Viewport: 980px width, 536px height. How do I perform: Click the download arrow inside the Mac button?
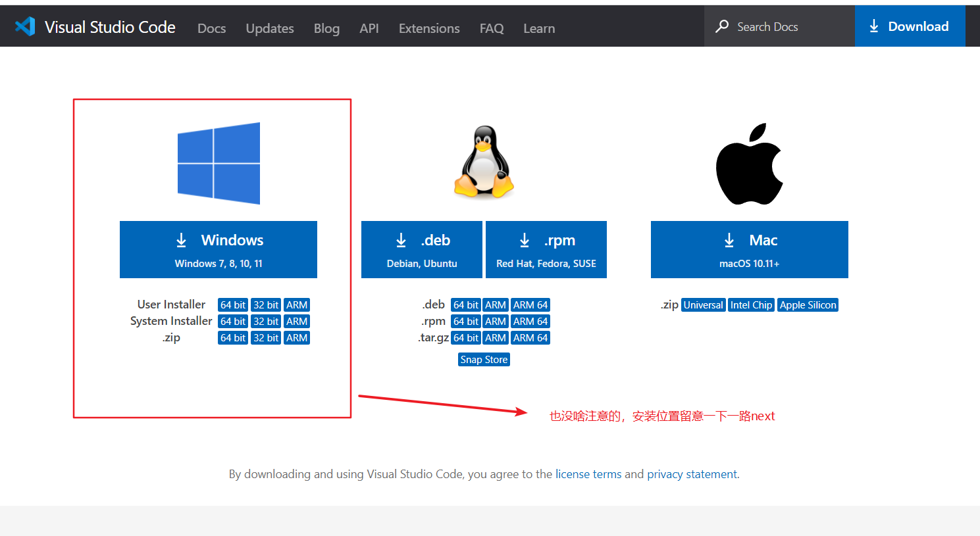pos(729,240)
